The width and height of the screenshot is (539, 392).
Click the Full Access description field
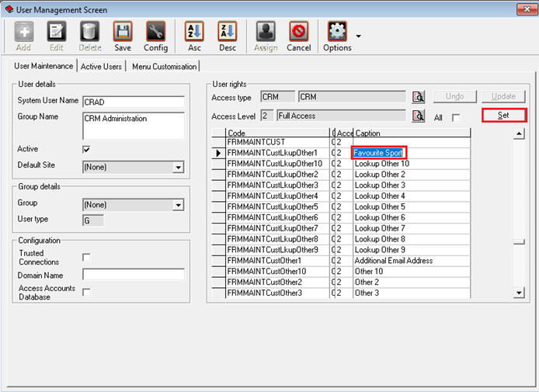[x=341, y=116]
